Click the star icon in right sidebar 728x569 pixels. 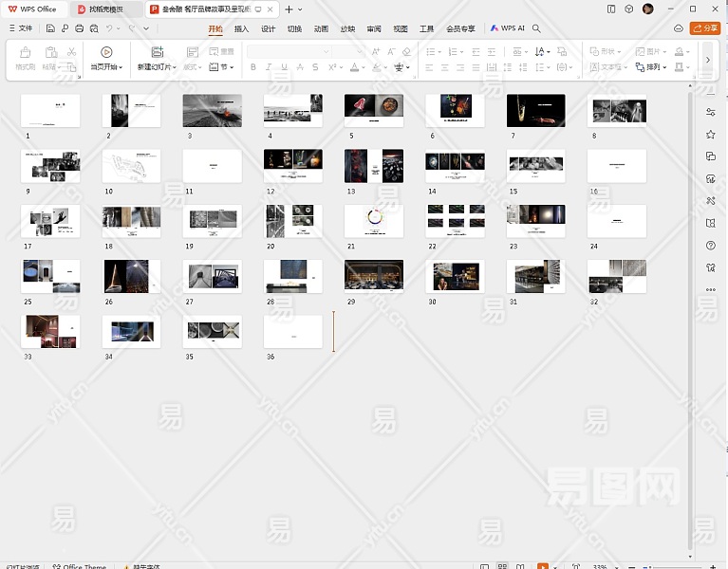pyautogui.click(x=711, y=135)
